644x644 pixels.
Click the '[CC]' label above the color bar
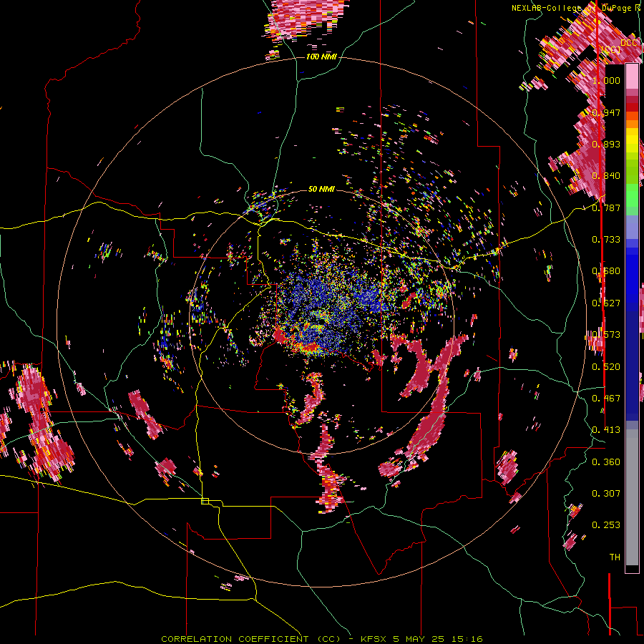point(611,49)
